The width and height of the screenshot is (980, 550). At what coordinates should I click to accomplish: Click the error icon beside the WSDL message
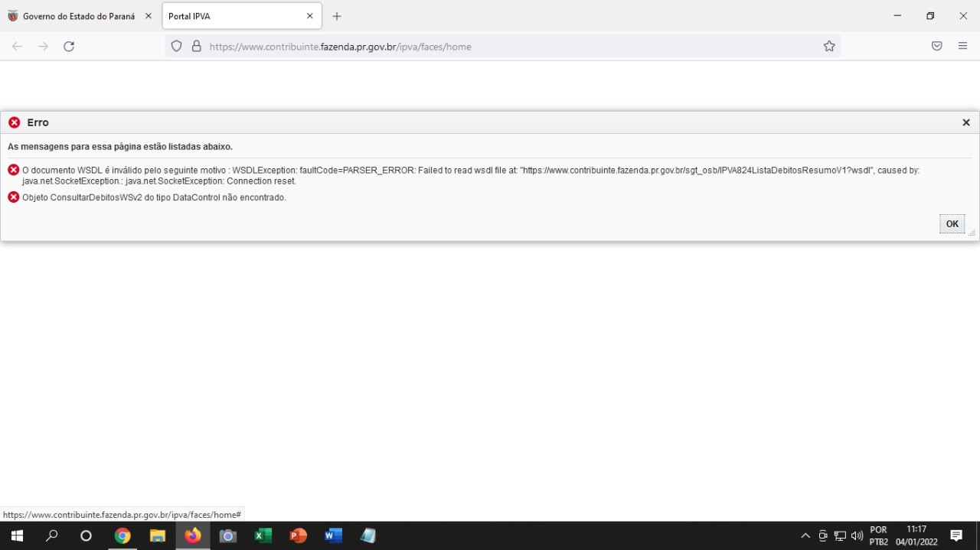tap(13, 170)
